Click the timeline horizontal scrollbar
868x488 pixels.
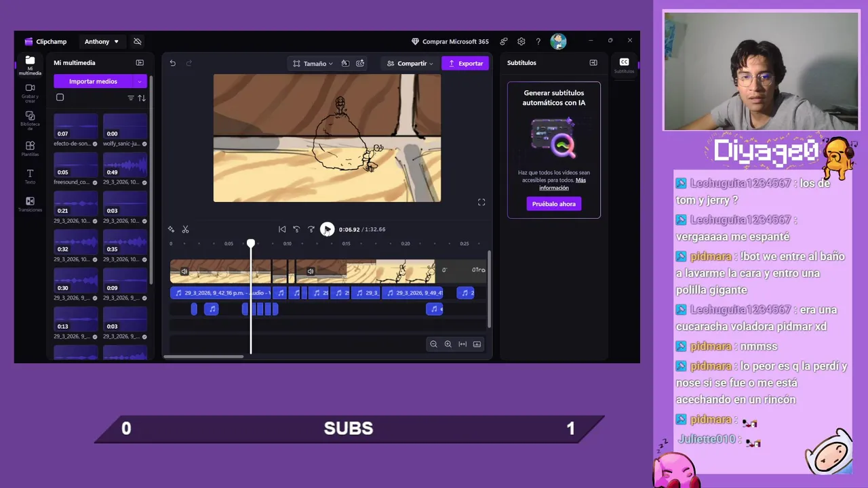coord(203,357)
